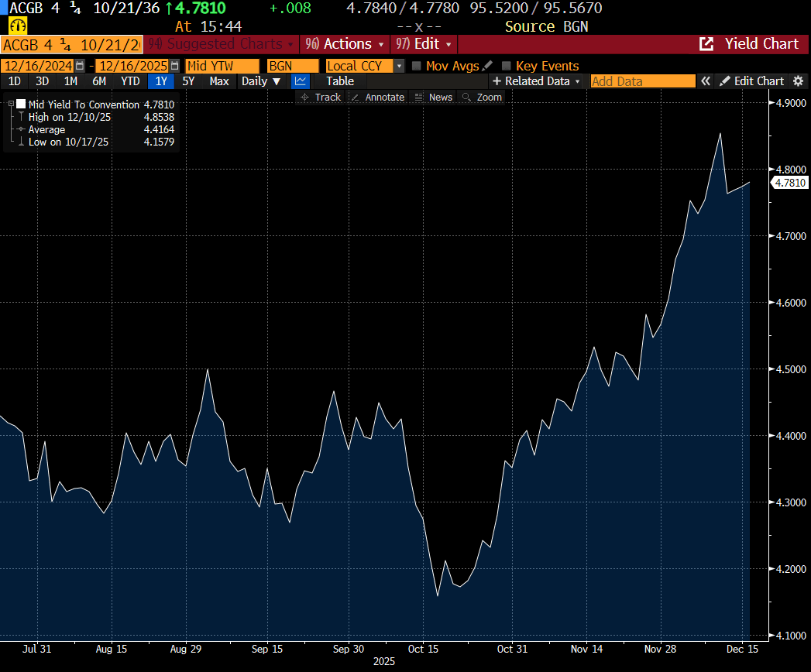Collapse the Mid Yield legend tree box
The width and height of the screenshot is (811, 672).
(x=11, y=105)
